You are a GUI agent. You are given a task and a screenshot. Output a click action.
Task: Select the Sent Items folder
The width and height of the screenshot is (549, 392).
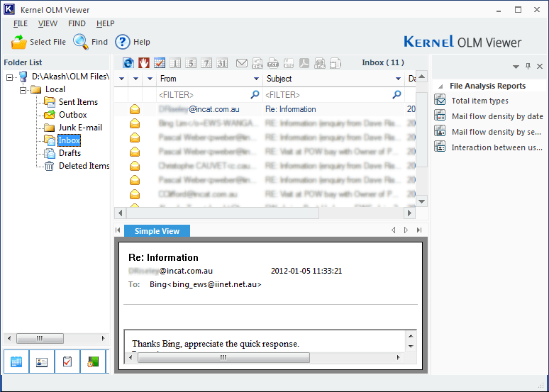[78, 102]
